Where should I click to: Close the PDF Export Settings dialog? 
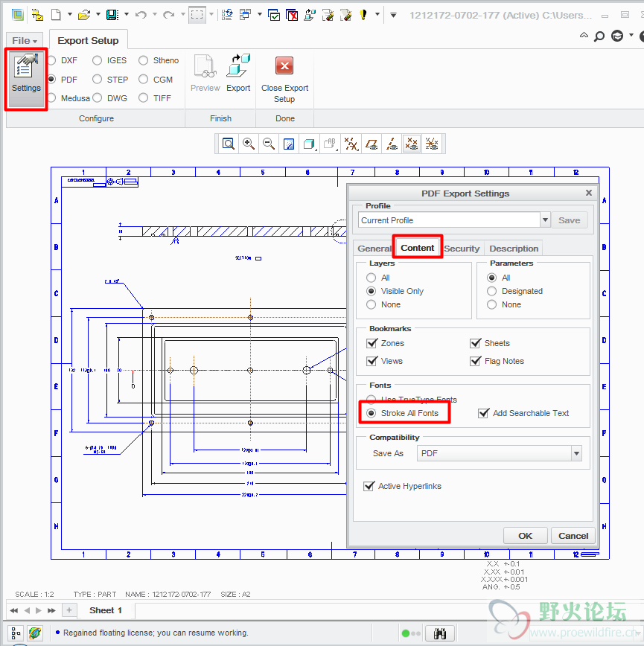(589, 193)
